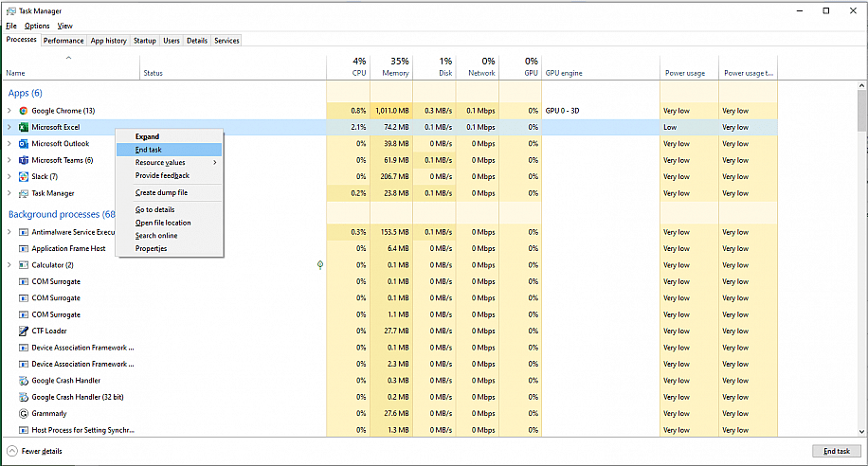Click the Host Process for Setting Synchronization icon
This screenshot has width=868, height=466.
point(24,430)
